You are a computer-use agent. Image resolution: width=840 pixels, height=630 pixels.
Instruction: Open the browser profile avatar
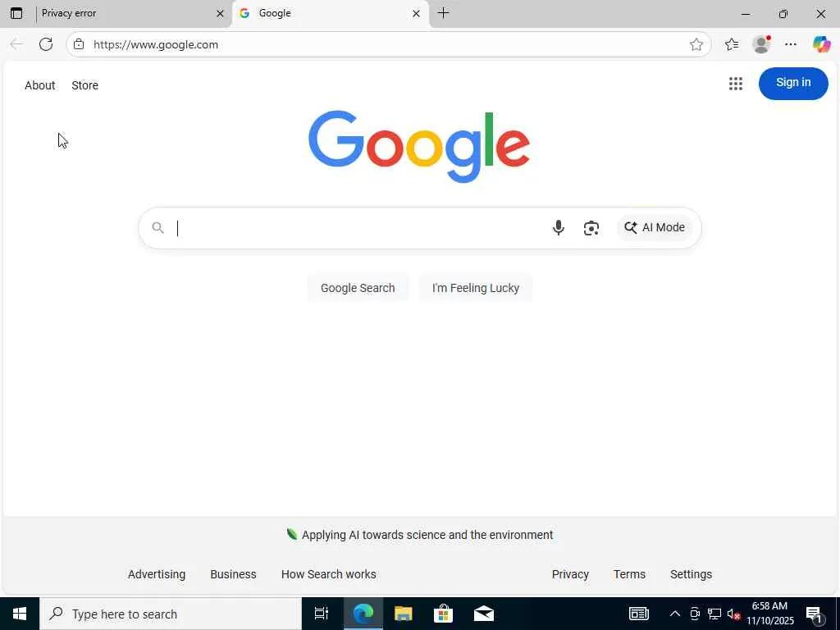coord(761,44)
